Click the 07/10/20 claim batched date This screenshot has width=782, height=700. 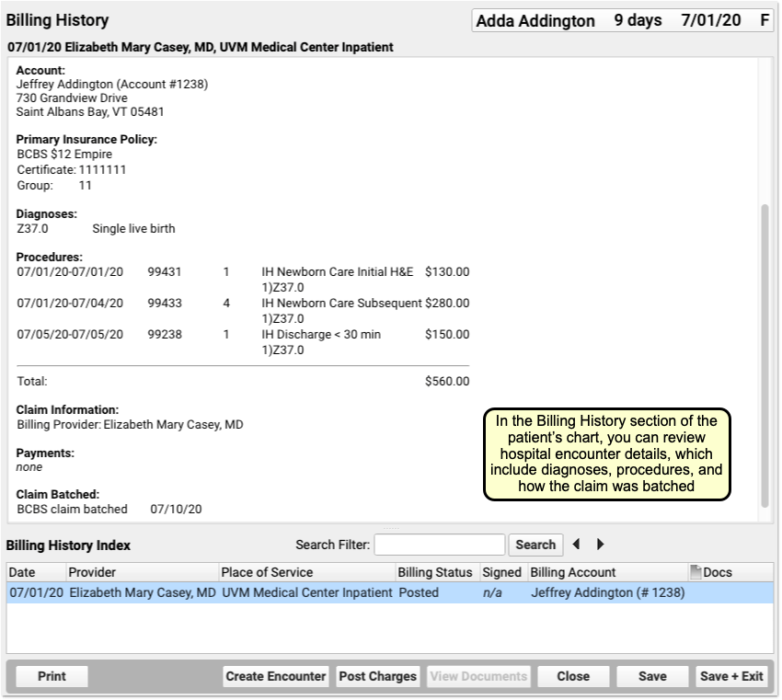pyautogui.click(x=176, y=509)
